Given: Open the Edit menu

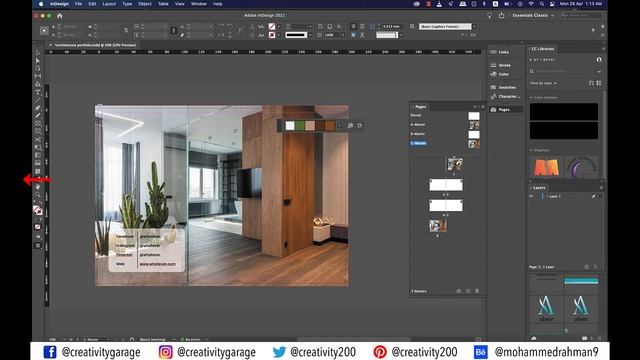Looking at the screenshot, I should [92, 4].
